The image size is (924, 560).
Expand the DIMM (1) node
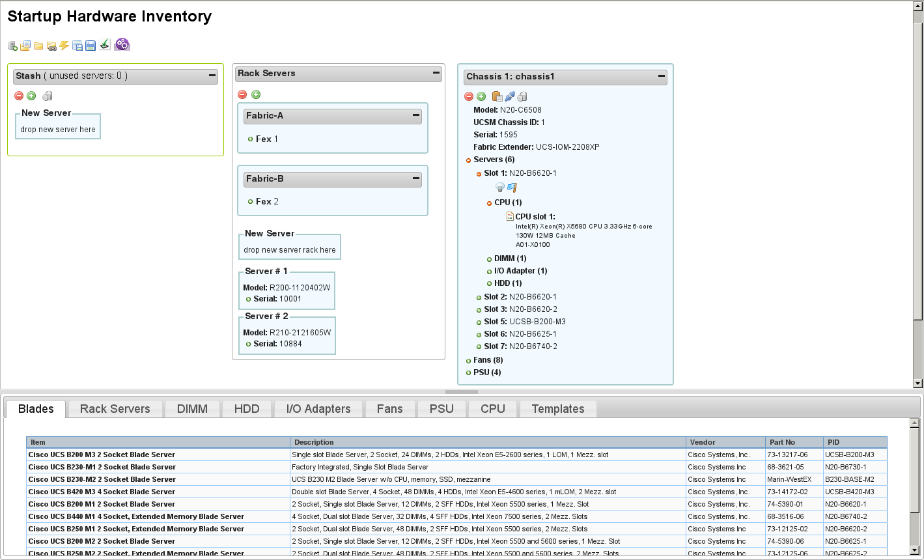point(490,259)
